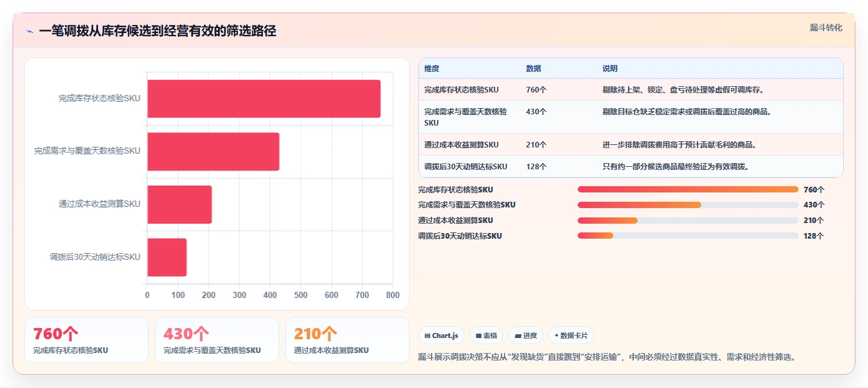Click the chart axis label 完成库存状态核验SKU

(99, 98)
